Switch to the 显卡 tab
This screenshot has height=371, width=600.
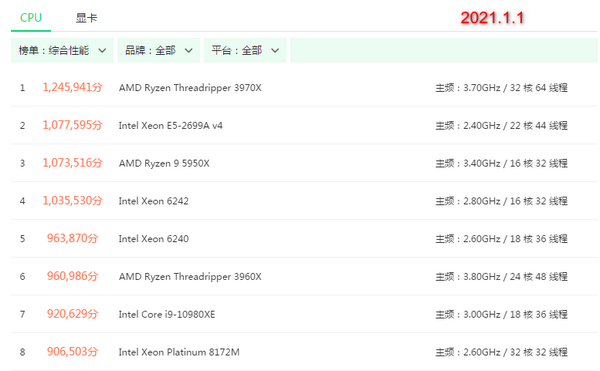(86, 18)
